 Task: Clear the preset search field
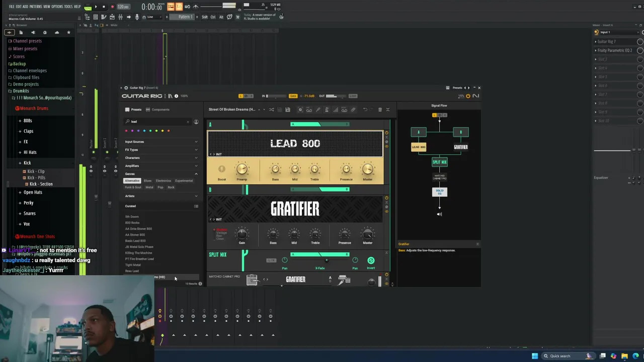tap(188, 122)
